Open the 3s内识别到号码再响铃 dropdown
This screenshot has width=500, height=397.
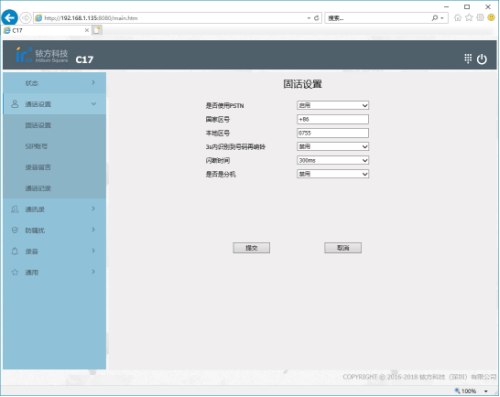click(x=333, y=147)
